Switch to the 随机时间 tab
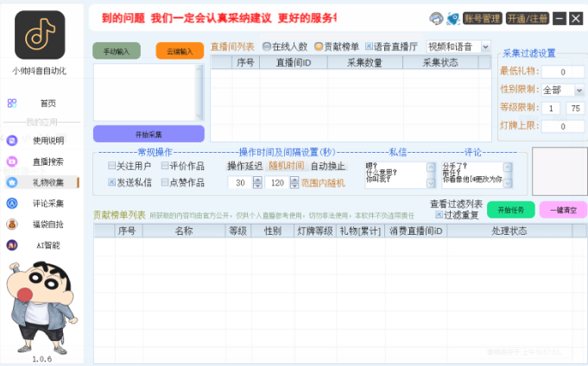This screenshot has width=588, height=366. pyautogui.click(x=287, y=166)
